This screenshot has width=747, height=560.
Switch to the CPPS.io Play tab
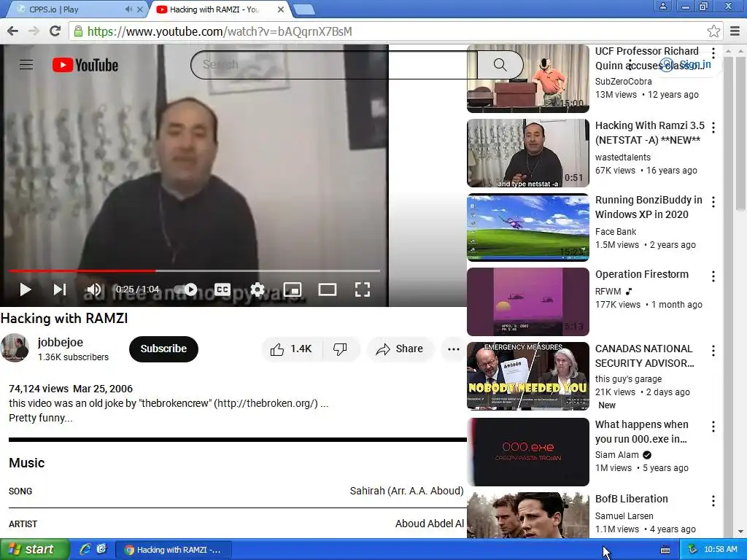[71, 9]
